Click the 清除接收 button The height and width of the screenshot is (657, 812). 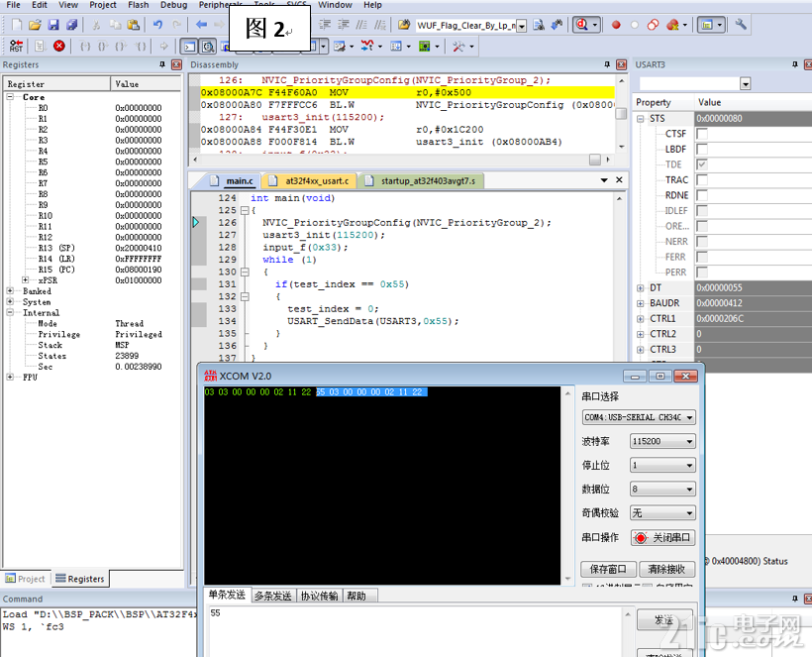[666, 569]
